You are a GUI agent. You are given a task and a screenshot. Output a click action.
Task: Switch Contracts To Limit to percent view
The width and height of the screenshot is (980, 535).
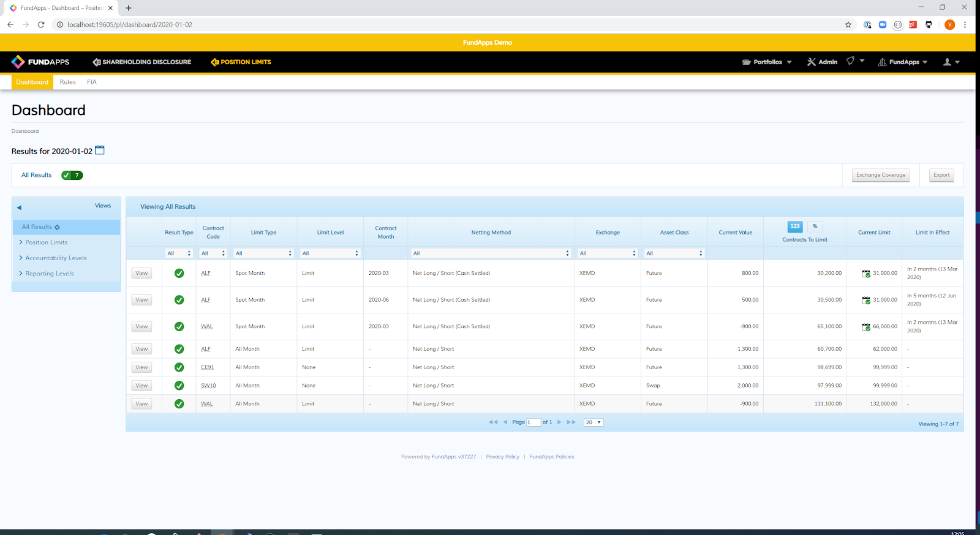(815, 226)
